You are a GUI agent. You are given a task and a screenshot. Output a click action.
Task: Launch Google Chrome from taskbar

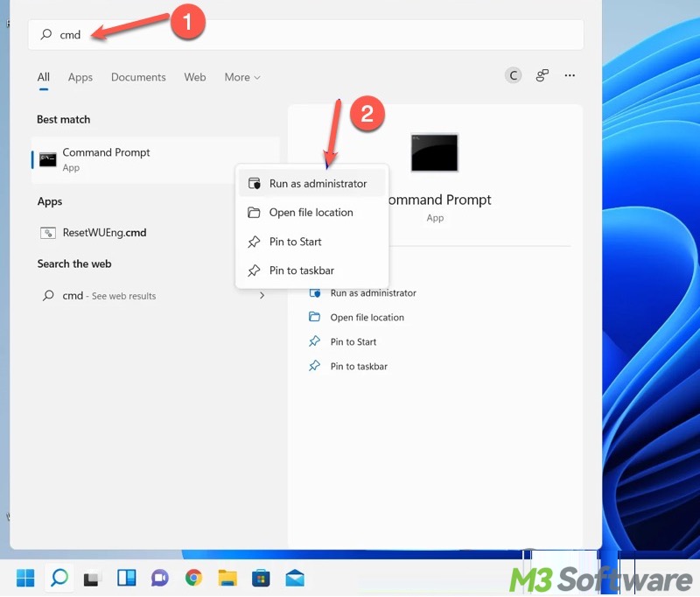pyautogui.click(x=193, y=578)
